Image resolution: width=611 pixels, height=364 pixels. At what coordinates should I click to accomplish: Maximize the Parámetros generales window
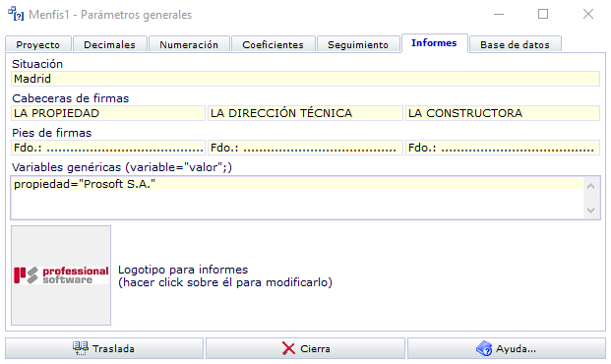[x=543, y=14]
